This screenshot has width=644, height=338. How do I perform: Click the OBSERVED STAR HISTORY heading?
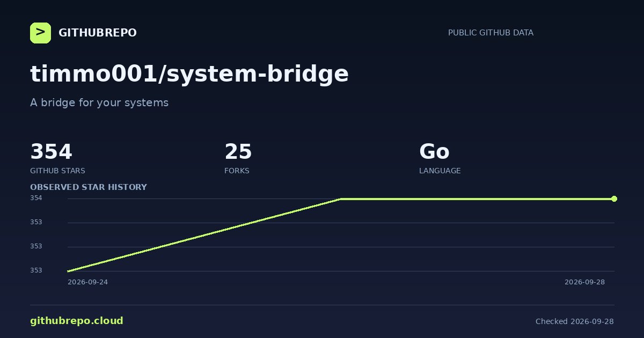pos(89,187)
